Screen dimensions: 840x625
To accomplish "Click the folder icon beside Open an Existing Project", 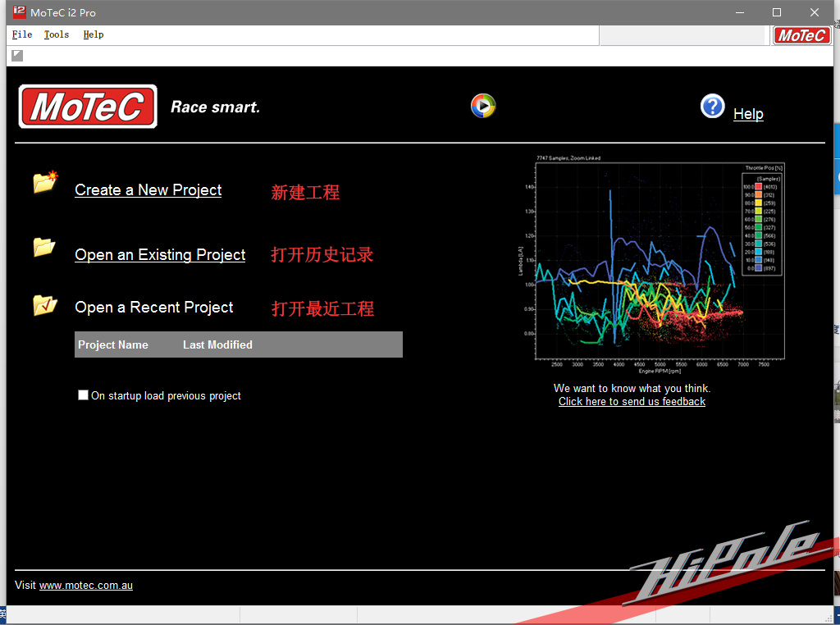I will tap(44, 247).
